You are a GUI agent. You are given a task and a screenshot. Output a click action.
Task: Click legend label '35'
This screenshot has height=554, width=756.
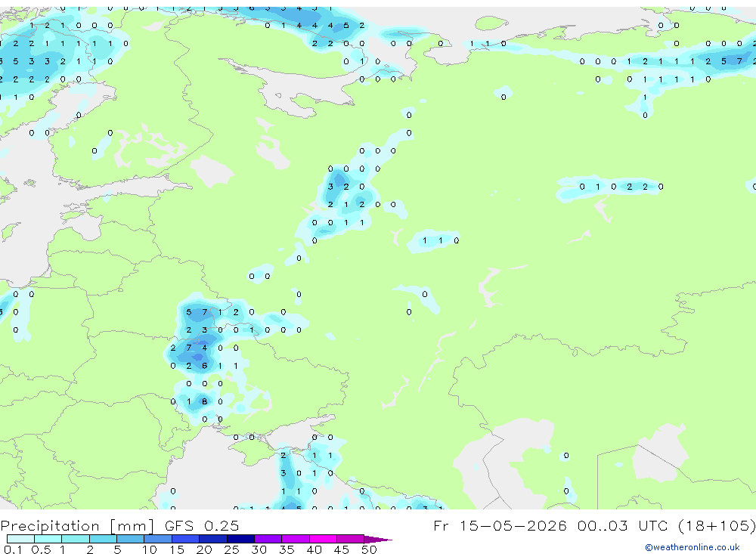[287, 549]
